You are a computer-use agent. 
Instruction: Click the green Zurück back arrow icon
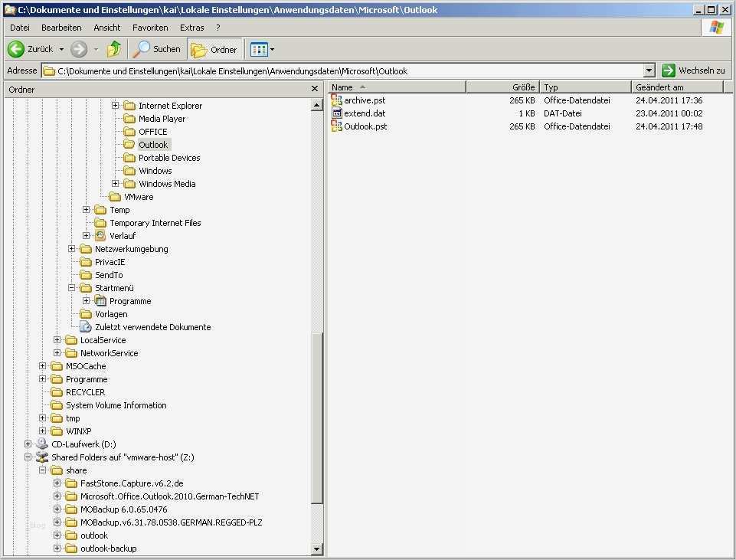click(x=16, y=49)
